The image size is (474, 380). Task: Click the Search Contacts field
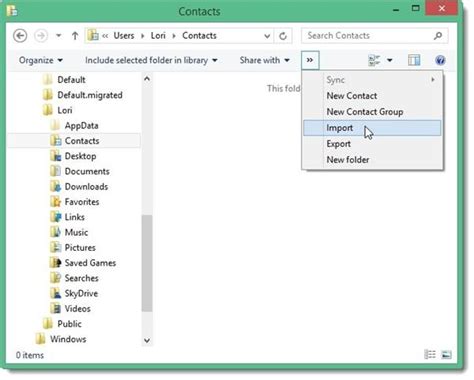[375, 36]
